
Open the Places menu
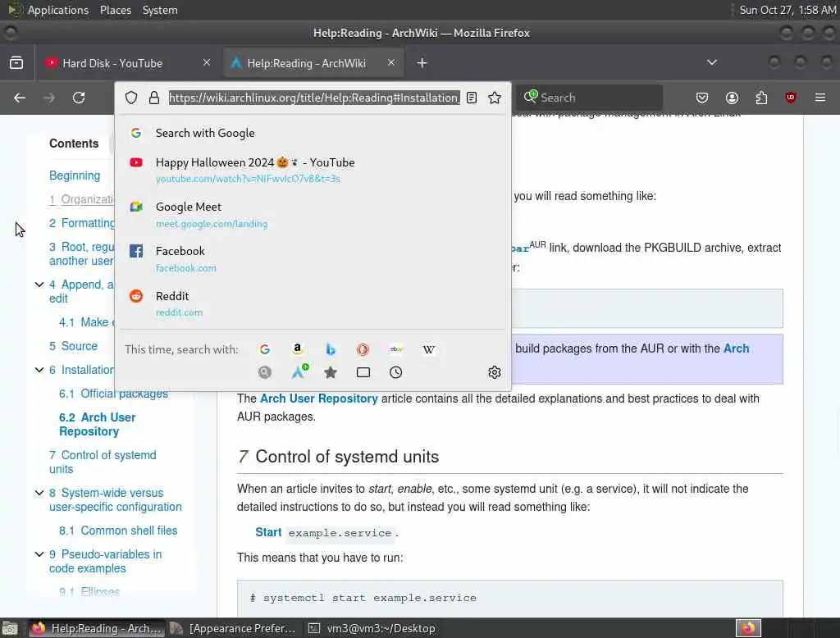click(x=116, y=10)
